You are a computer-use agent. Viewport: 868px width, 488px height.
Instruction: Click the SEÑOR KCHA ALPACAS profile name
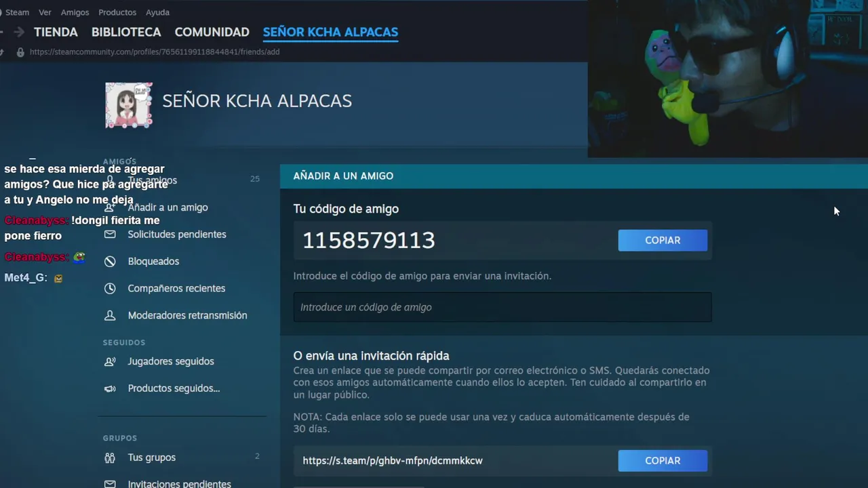(257, 101)
